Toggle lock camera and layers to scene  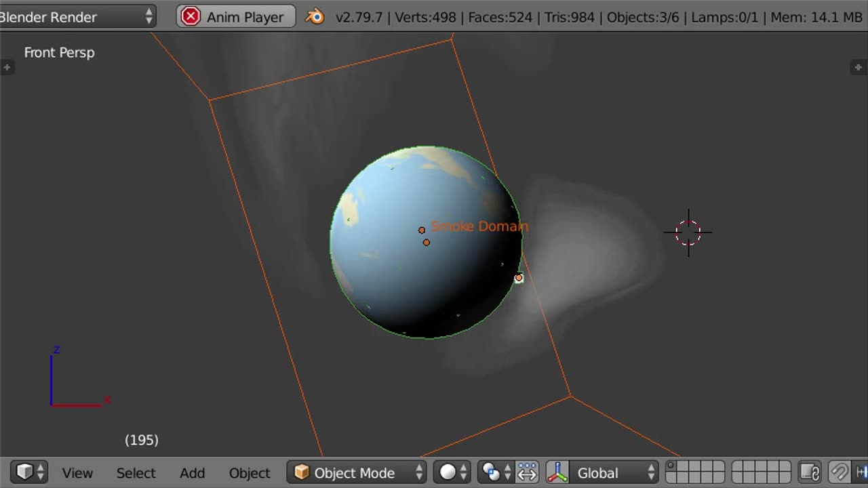point(810,472)
